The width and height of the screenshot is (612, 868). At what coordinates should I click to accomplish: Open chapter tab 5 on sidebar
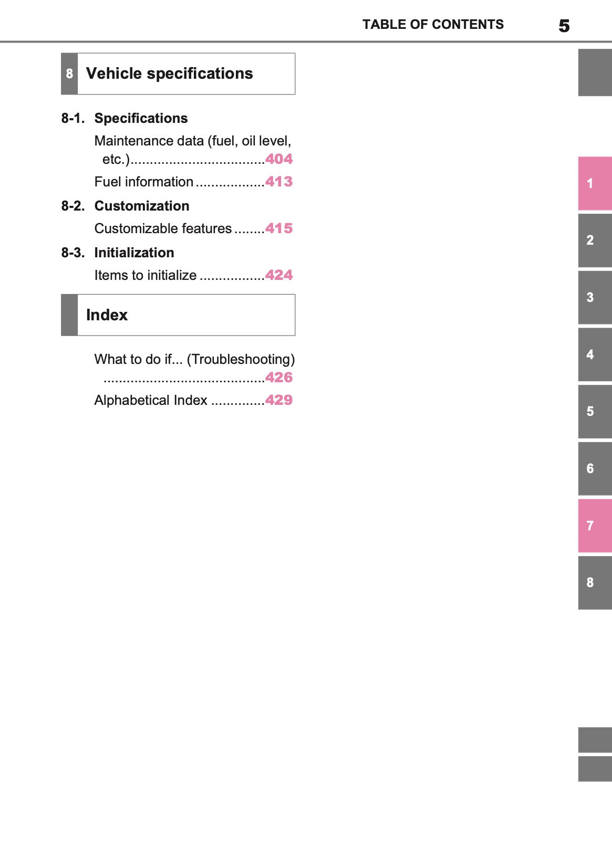595,411
